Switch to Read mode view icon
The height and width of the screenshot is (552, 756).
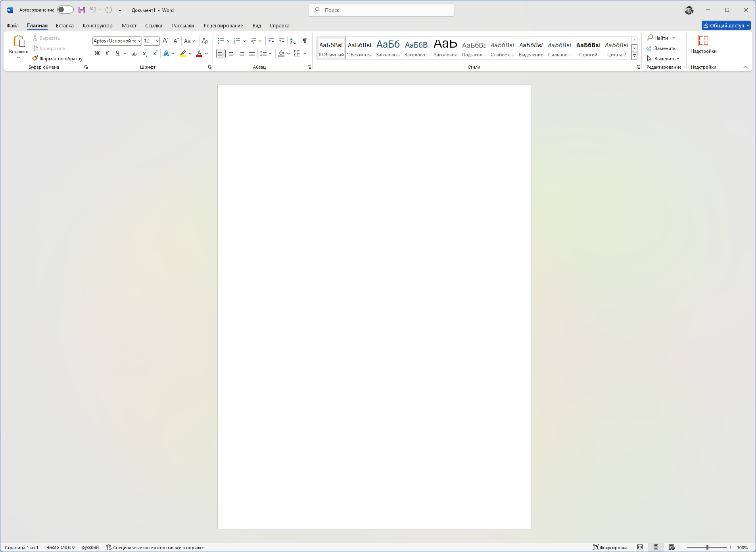[640, 547]
